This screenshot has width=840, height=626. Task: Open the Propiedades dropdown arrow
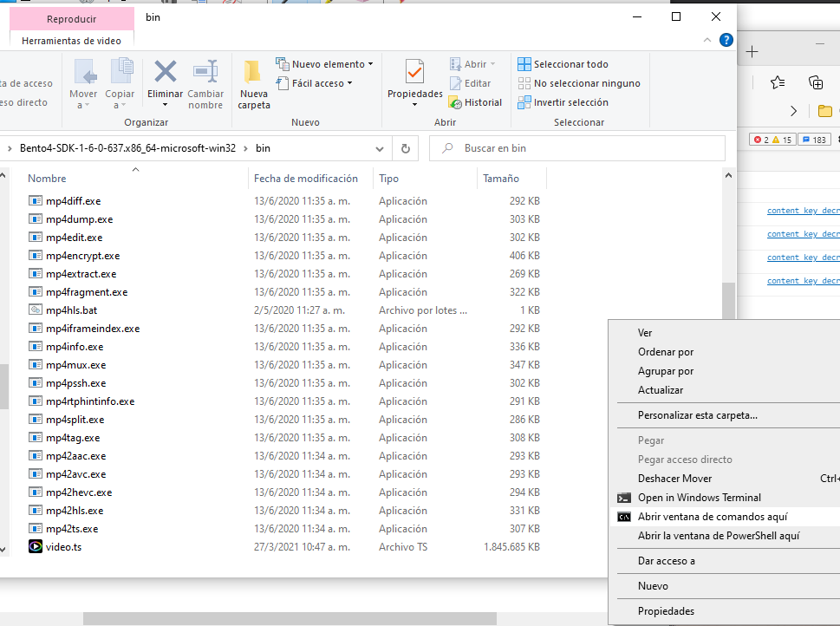pyautogui.click(x=414, y=105)
